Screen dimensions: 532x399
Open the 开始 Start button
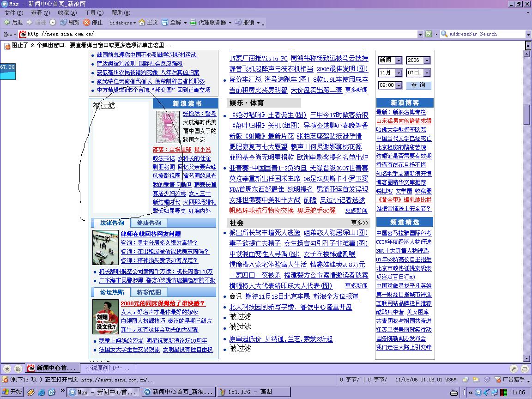tap(12, 392)
